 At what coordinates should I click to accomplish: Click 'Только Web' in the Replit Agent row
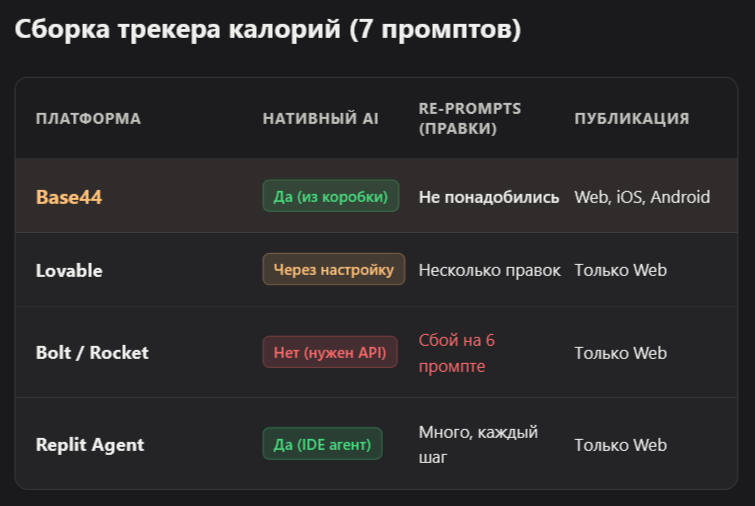621,445
